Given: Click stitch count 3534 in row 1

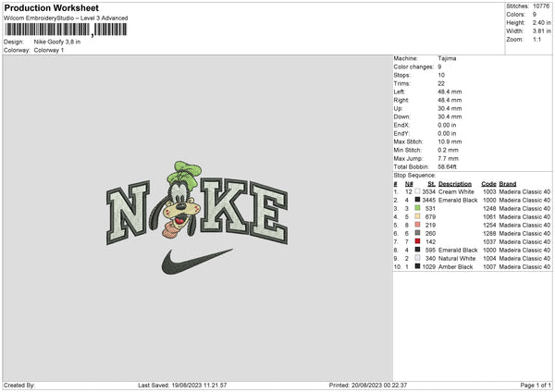Looking at the screenshot, I should click(428, 191).
